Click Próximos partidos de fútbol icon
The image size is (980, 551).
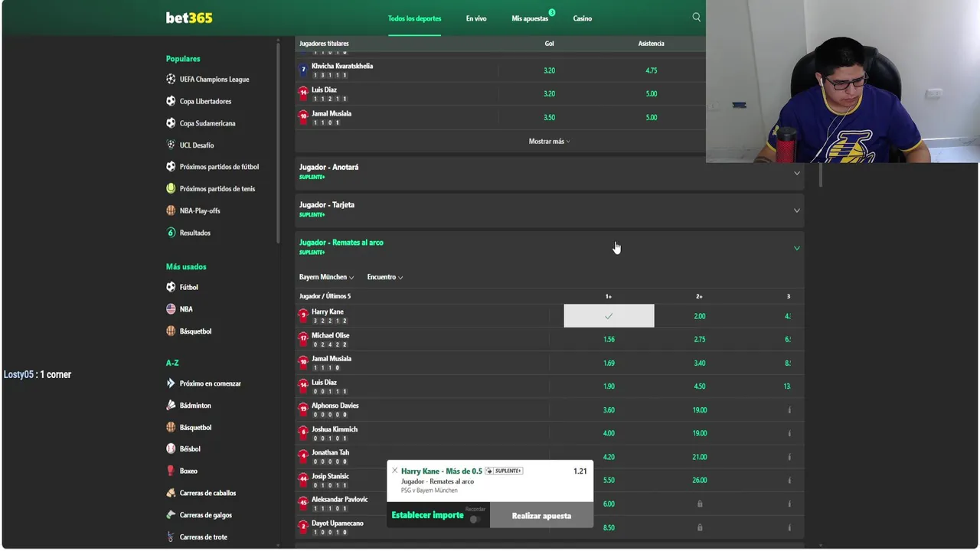[171, 166]
